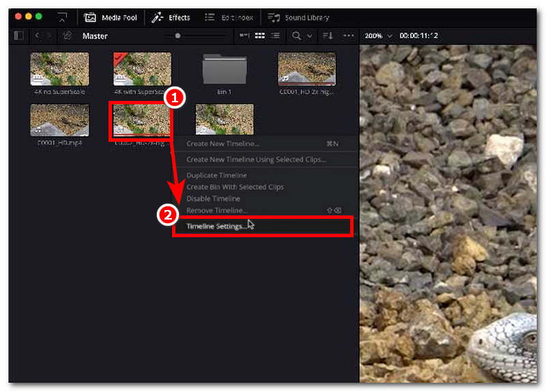
Task: Click the viewer timecode display
Action: pyautogui.click(x=418, y=35)
